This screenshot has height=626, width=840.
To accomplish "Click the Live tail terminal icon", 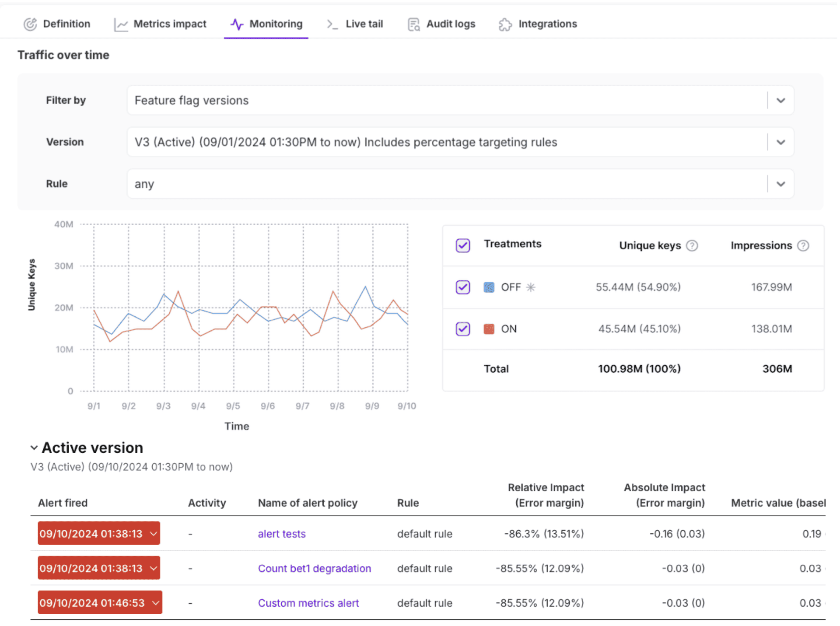I will [332, 24].
